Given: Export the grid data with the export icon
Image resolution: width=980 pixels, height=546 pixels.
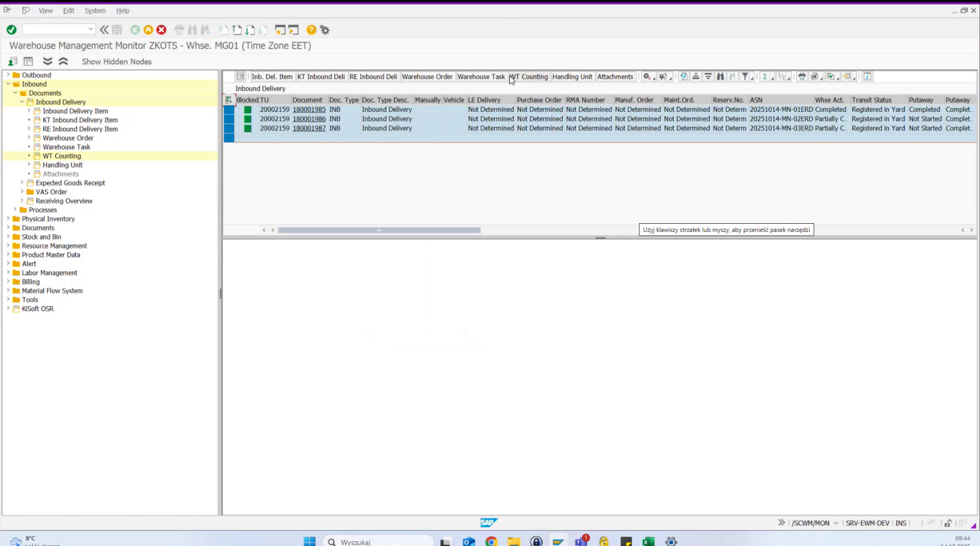Looking at the screenshot, I should 830,76.
